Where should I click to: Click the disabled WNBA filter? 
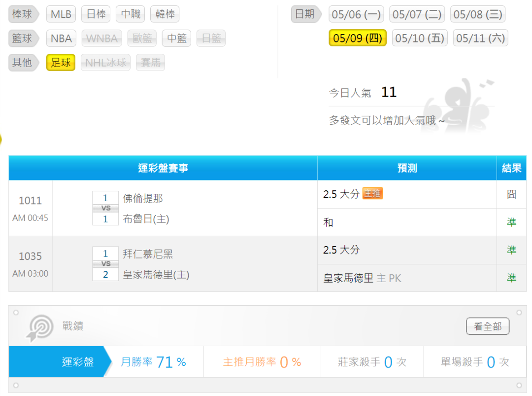point(102,38)
